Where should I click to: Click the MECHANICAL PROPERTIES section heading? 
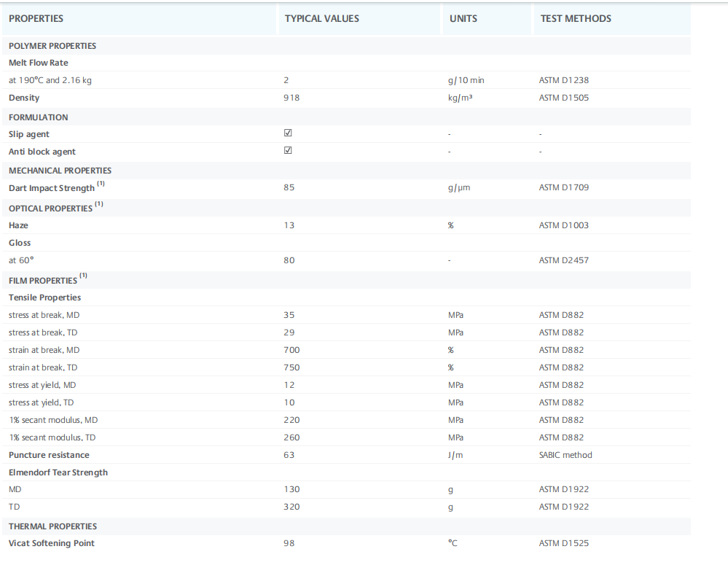(x=60, y=171)
